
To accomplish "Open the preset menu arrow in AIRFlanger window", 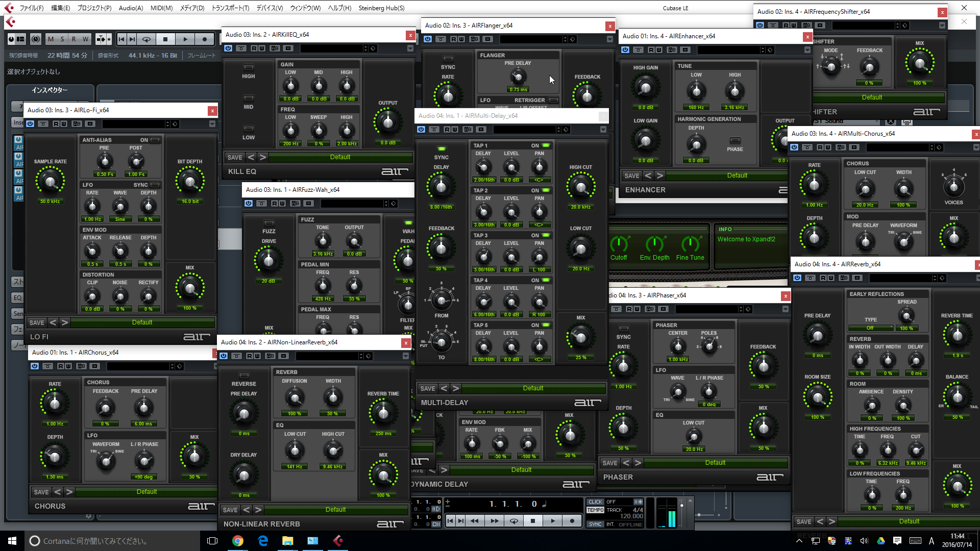I will tap(610, 39).
